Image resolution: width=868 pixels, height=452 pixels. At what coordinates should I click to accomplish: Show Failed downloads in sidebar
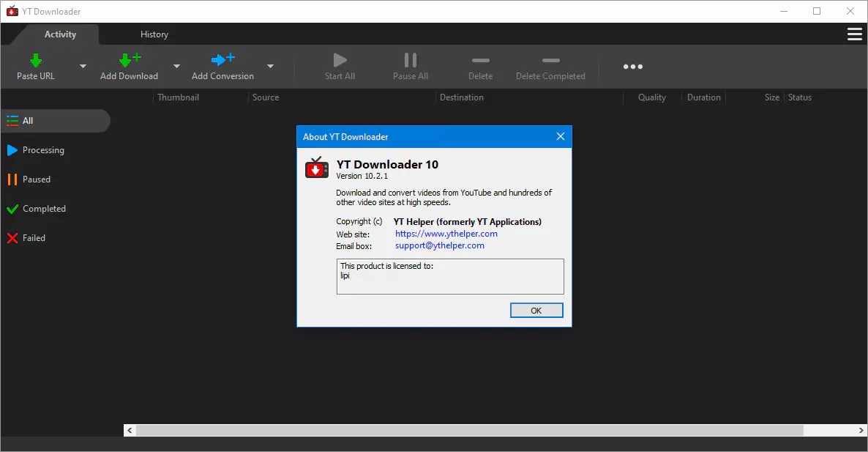point(34,238)
